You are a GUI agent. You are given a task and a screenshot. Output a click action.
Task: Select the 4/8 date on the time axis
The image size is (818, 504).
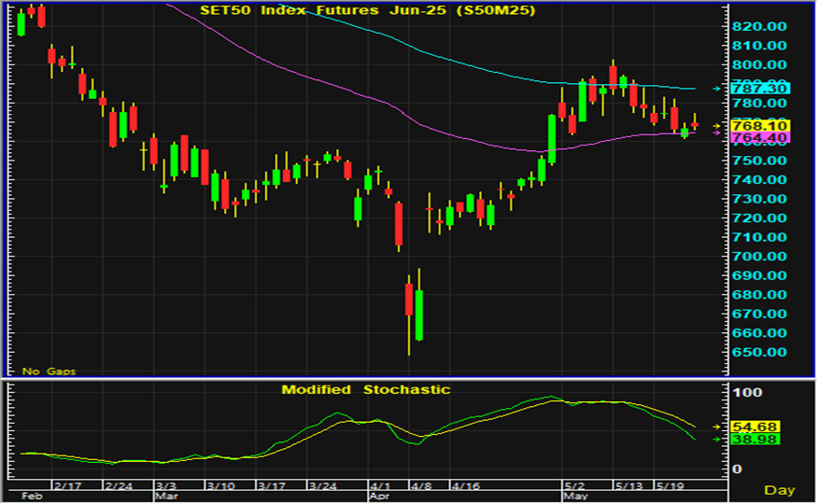pos(419,487)
